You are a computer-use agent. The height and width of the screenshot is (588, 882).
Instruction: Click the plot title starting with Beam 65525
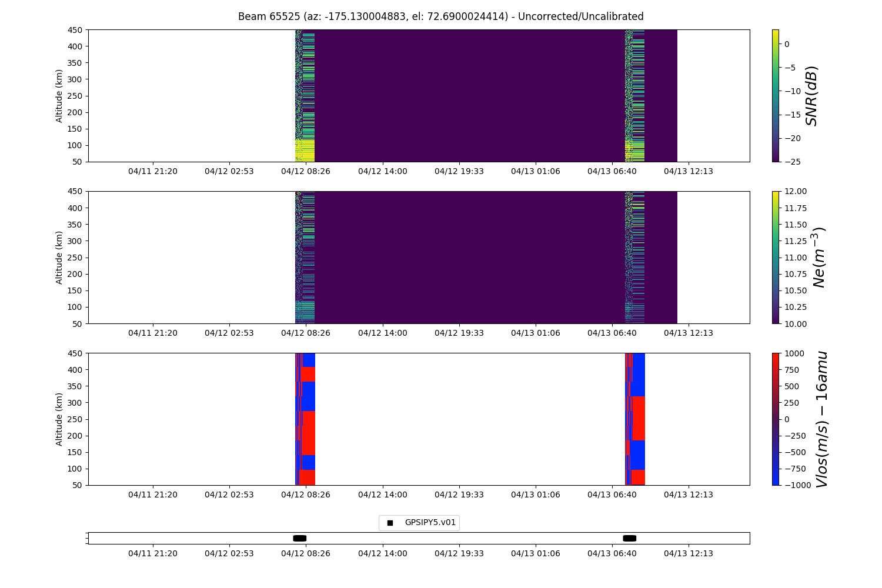click(x=440, y=16)
